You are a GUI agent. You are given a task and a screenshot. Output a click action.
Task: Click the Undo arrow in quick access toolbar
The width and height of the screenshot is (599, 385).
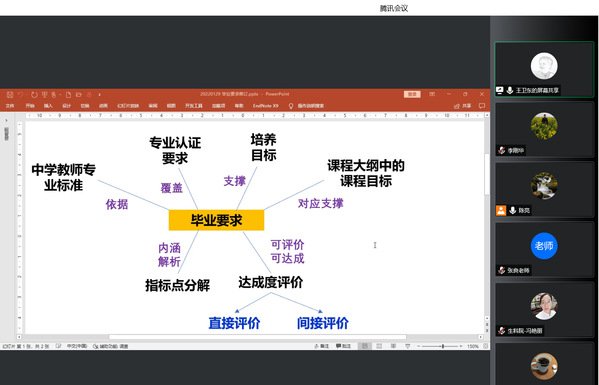point(21,94)
